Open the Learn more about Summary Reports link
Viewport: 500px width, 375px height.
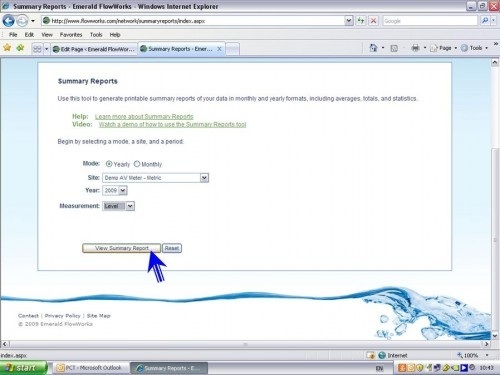[x=144, y=116]
